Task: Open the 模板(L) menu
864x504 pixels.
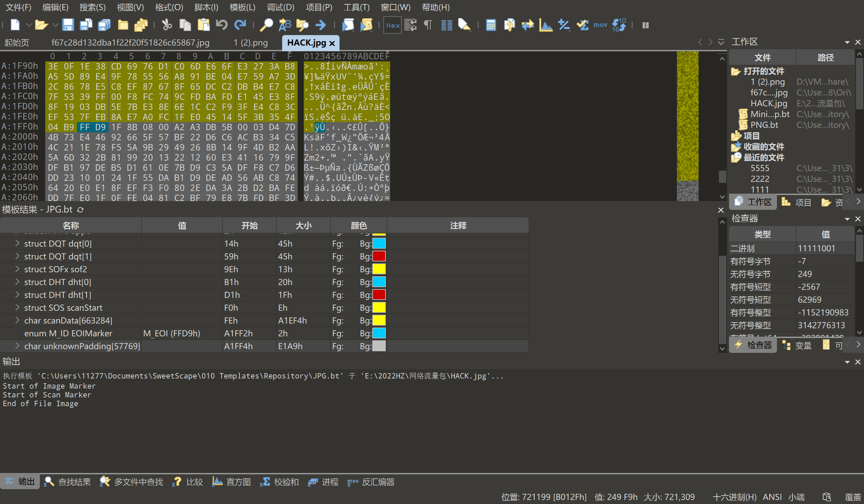Action: pos(242,7)
